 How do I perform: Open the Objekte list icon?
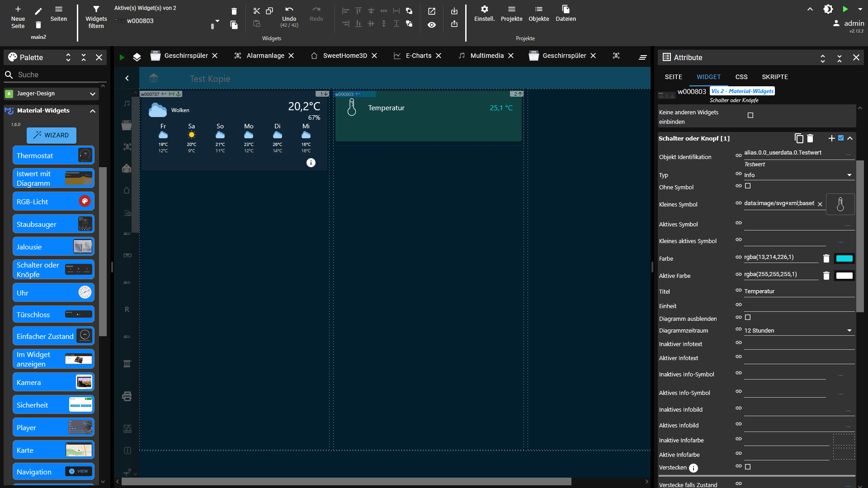(x=538, y=9)
